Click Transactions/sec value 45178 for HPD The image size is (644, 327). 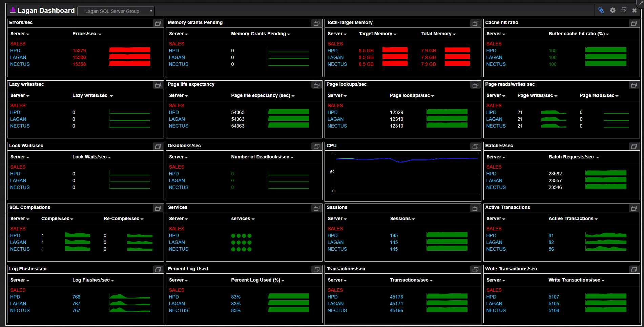tap(396, 297)
